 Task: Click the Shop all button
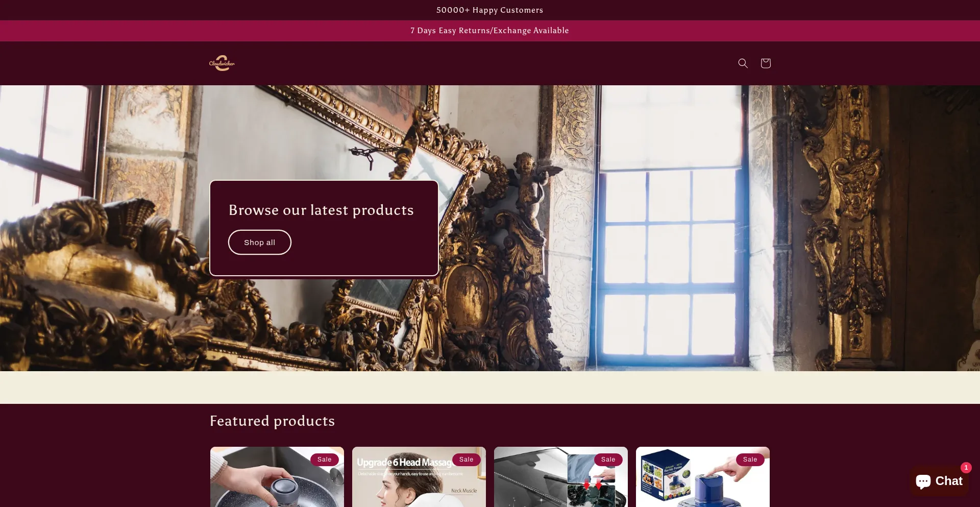pyautogui.click(x=259, y=243)
